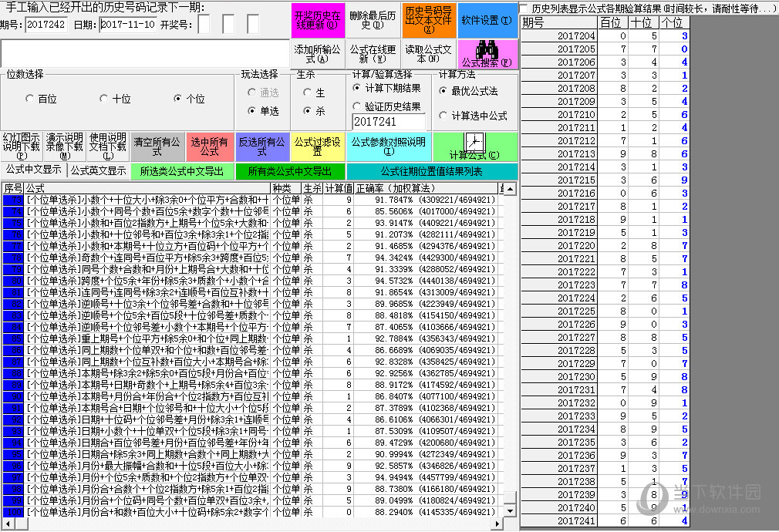Choose the 计算选中公式 radio option

pos(443,116)
